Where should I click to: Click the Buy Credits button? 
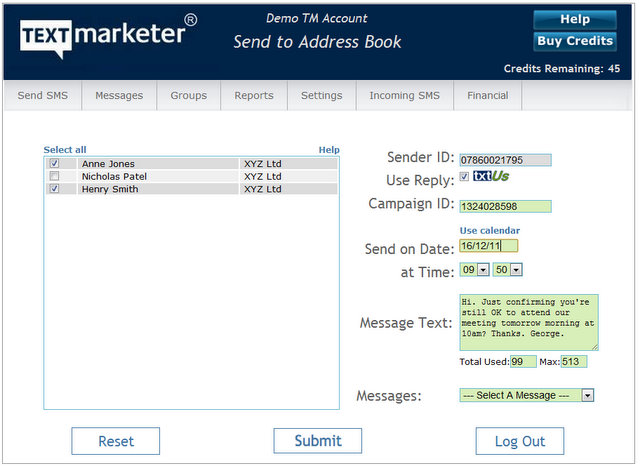(575, 41)
